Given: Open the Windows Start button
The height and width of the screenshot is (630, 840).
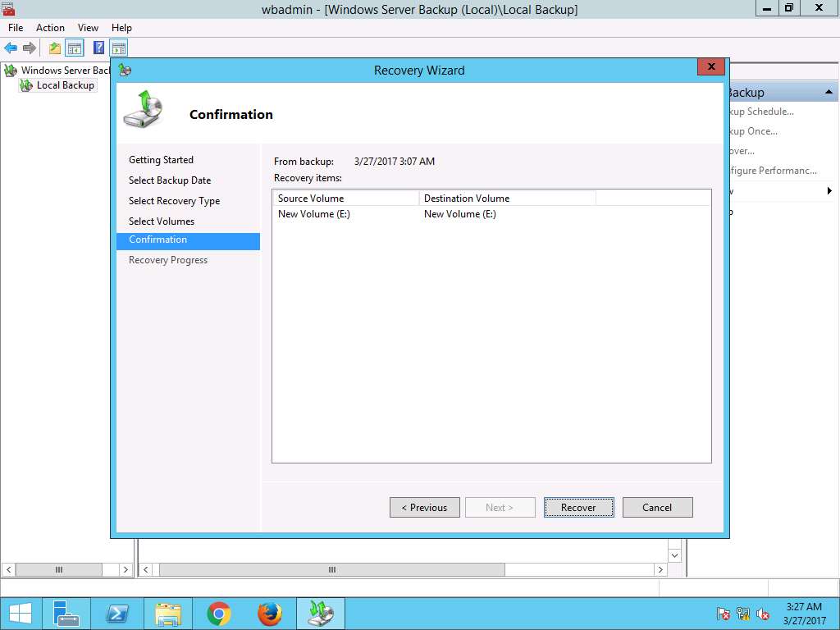Looking at the screenshot, I should [21, 614].
